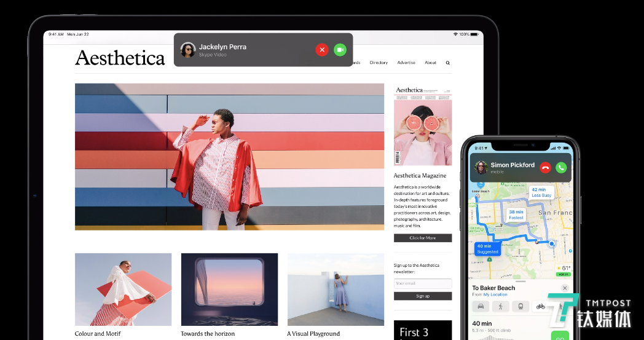Open the Advertise menu item
Image resolution: width=644 pixels, height=340 pixels.
tap(406, 63)
